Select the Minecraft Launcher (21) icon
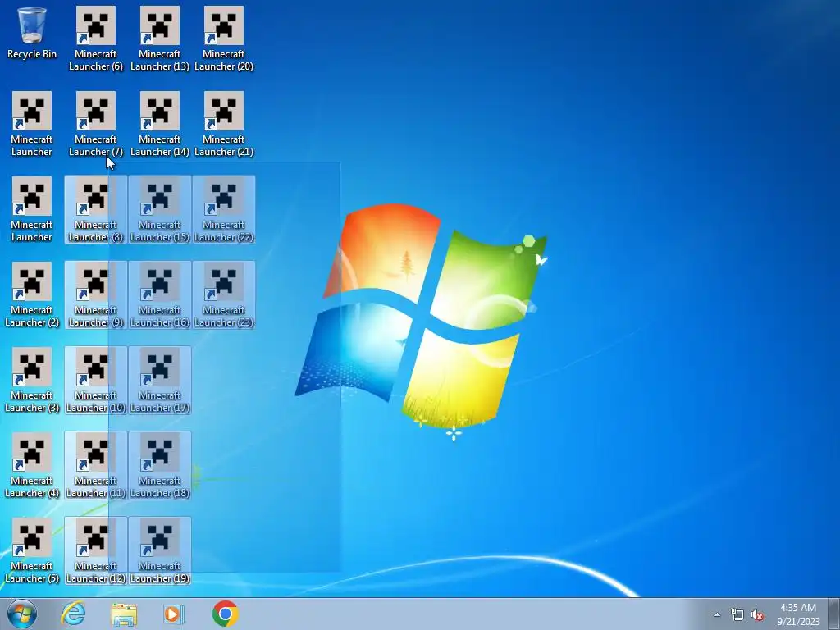 (224, 125)
